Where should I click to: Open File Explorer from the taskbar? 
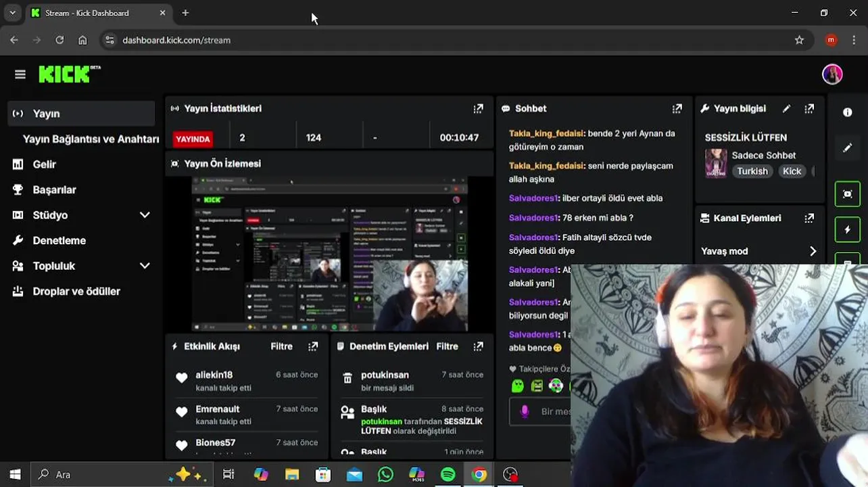pyautogui.click(x=292, y=474)
